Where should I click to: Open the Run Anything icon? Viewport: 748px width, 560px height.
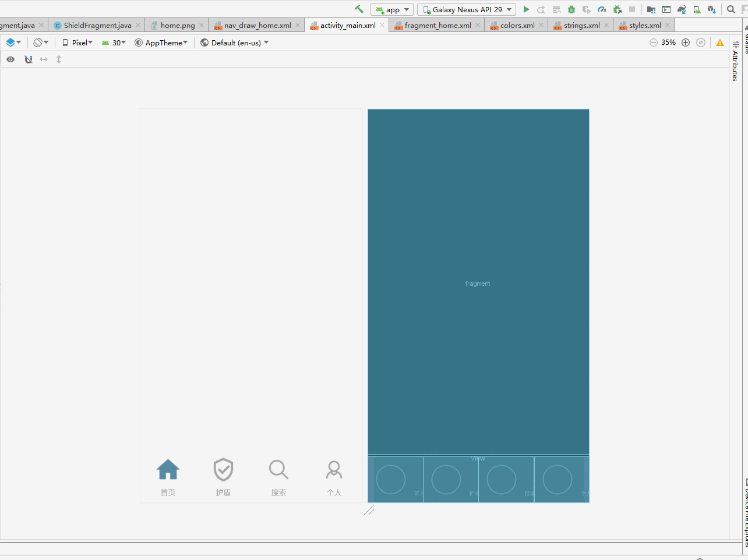point(666,9)
